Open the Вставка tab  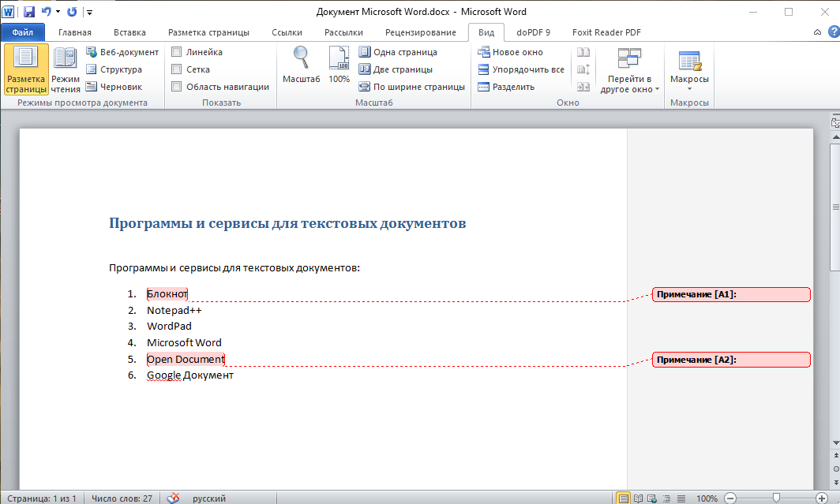coord(129,32)
